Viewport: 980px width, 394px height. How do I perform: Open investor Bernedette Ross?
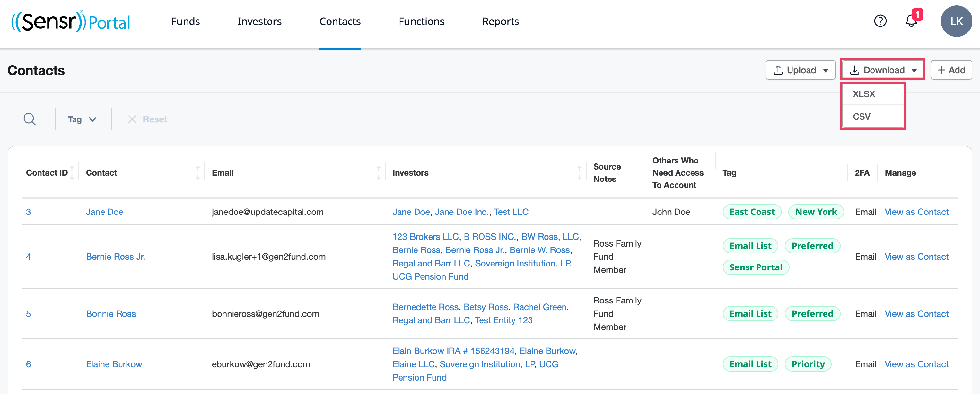click(425, 307)
